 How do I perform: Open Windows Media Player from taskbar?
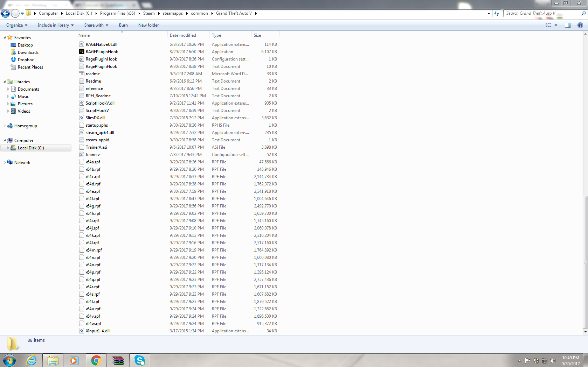point(74,360)
